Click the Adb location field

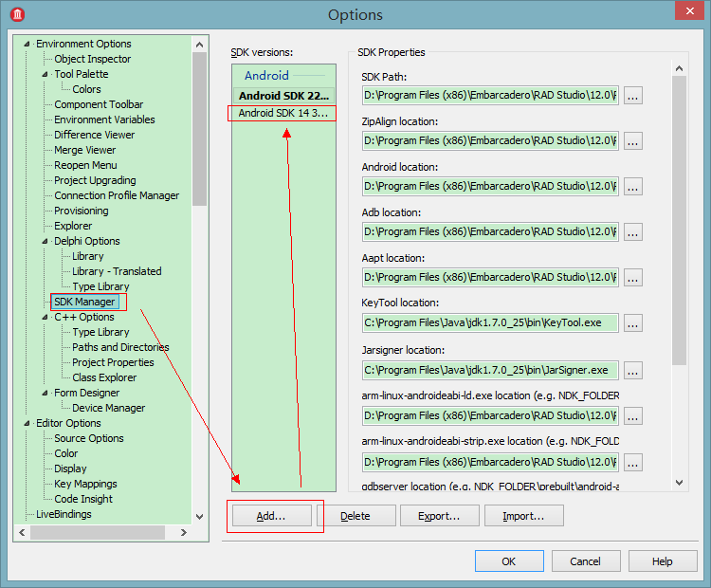(490, 231)
